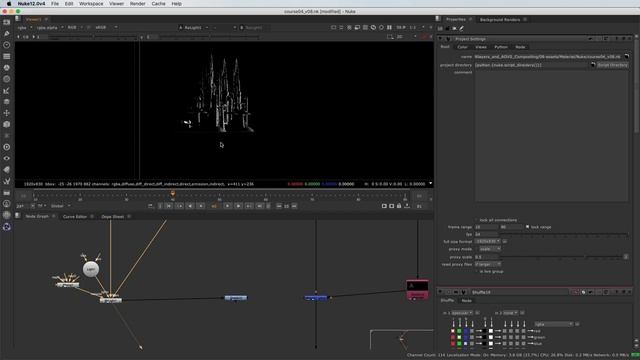Open the Keyer nodes menu
This screenshot has height=360, width=640.
pos(7,91)
